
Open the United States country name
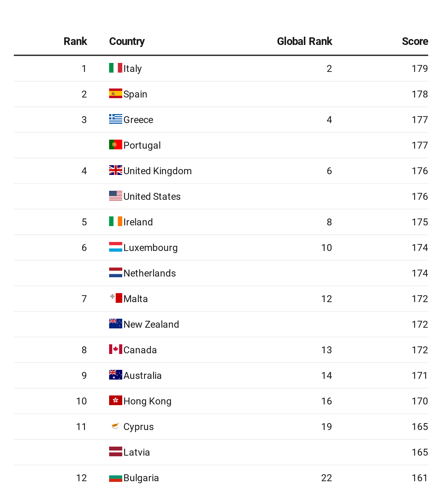click(152, 196)
